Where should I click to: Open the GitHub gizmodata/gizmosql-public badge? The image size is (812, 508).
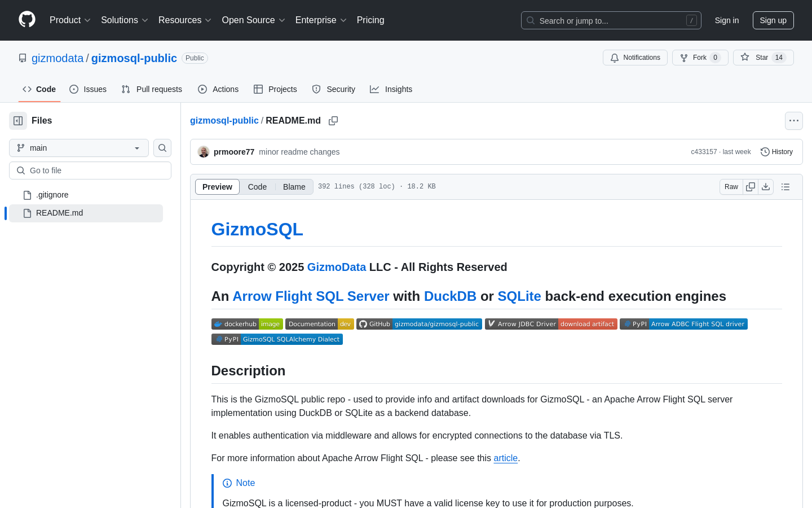coord(419,324)
